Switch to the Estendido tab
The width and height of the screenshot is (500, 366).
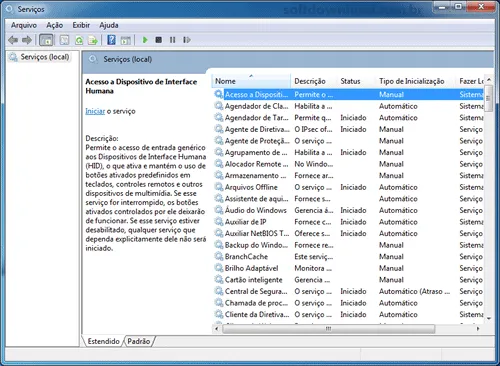coord(103,341)
